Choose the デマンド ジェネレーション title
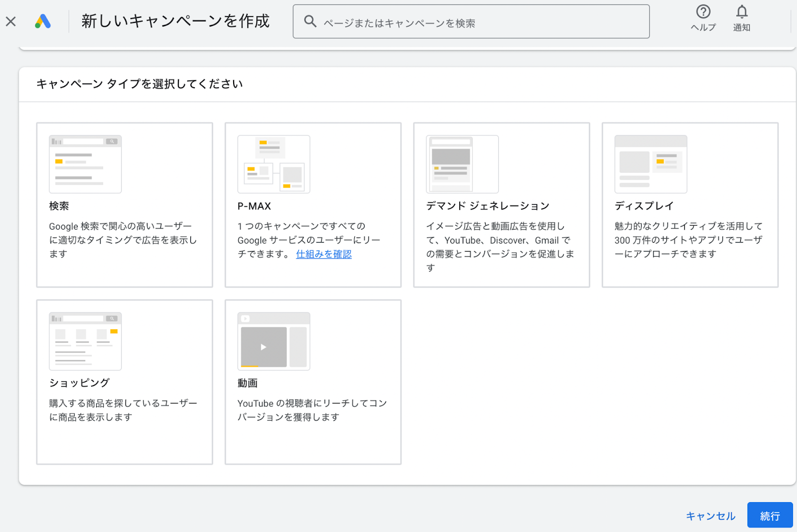Screen dimensions: 797x532 488,206
